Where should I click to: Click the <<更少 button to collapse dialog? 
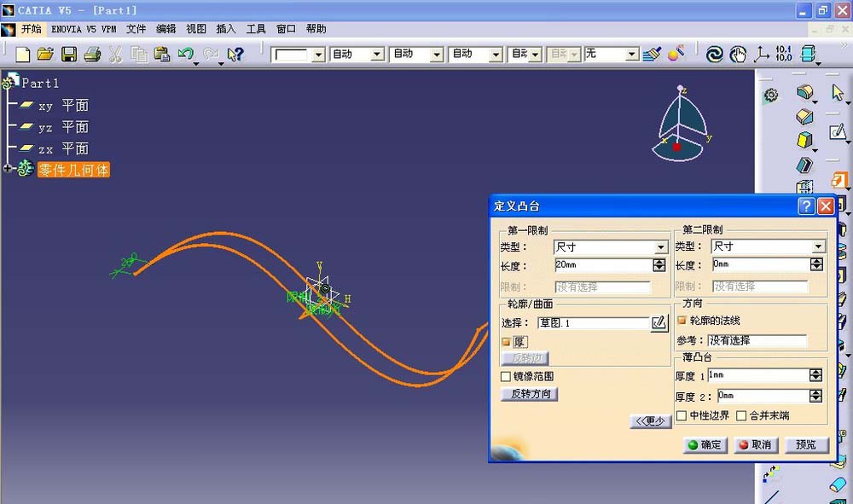coord(651,420)
